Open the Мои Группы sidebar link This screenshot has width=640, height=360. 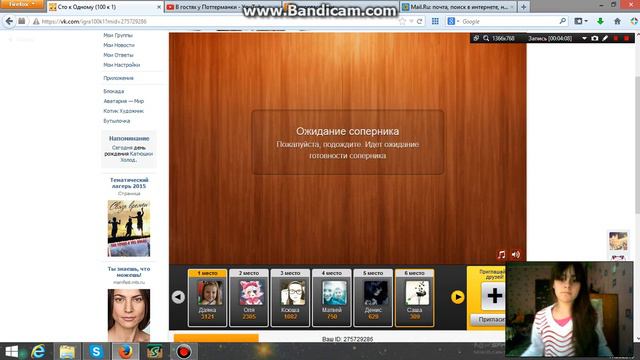click(118, 36)
